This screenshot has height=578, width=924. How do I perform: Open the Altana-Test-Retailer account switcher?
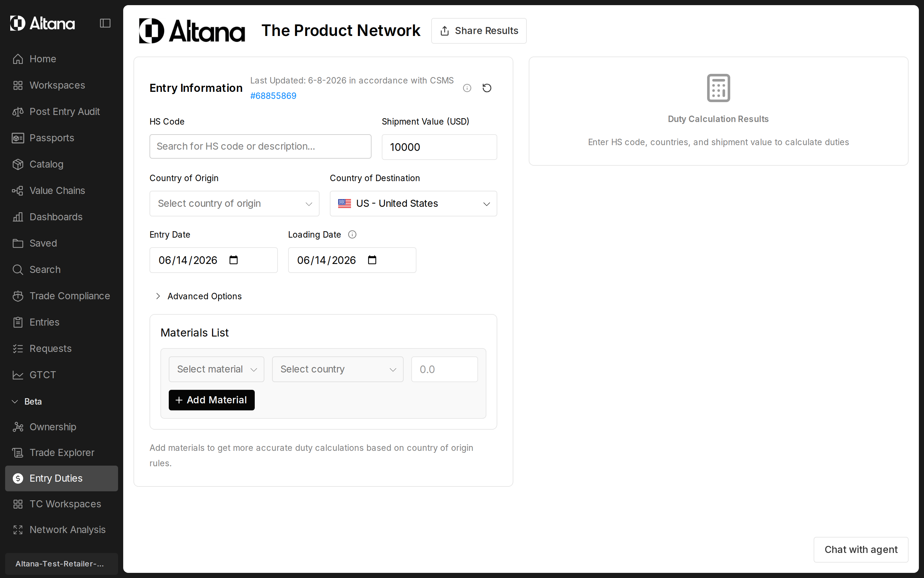click(x=62, y=564)
